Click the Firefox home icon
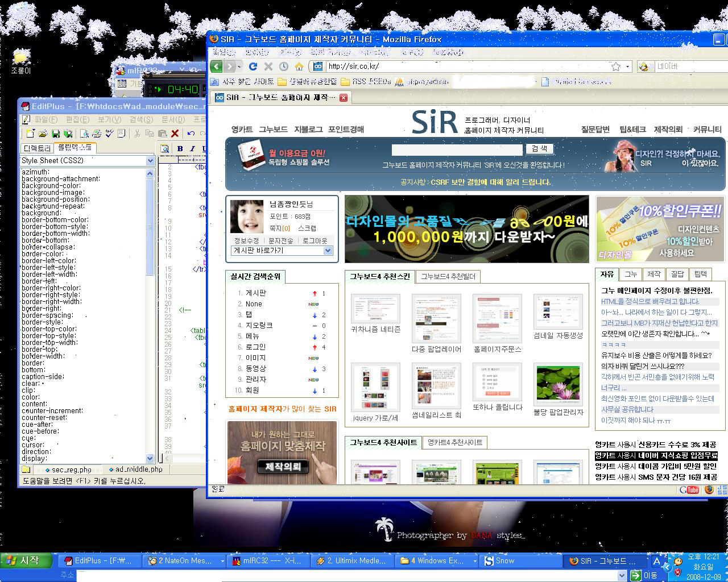The width and height of the screenshot is (728, 582). pos(299,66)
